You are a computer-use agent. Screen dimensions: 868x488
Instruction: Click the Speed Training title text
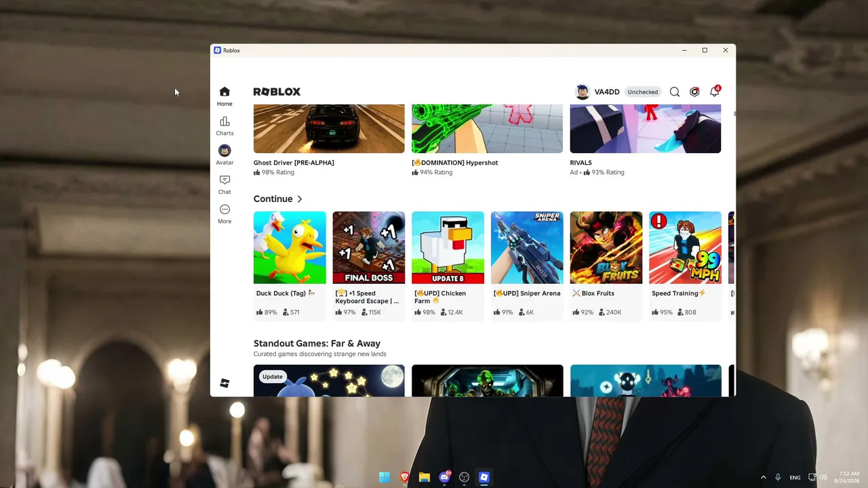tap(679, 293)
